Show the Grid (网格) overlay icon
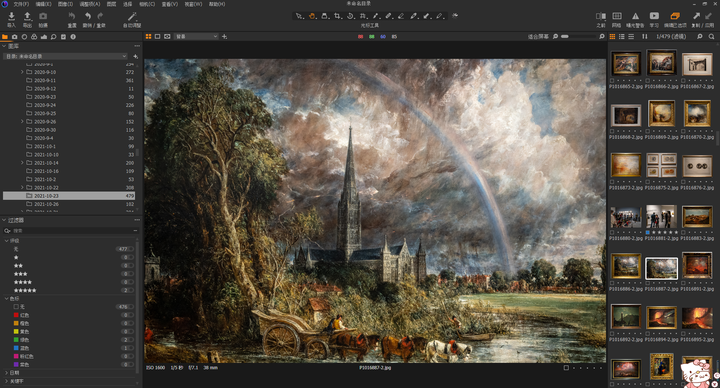 point(617,16)
